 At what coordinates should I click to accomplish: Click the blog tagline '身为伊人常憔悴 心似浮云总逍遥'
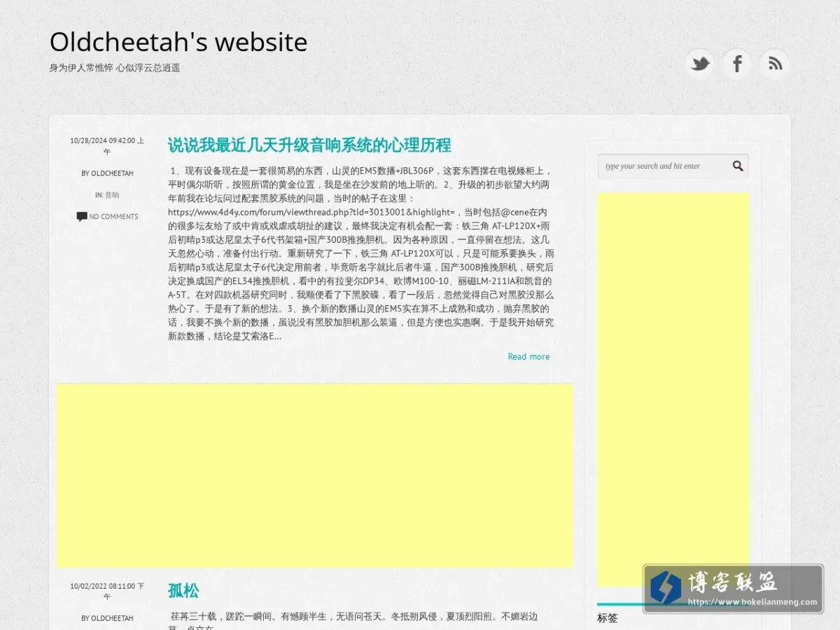click(x=115, y=68)
